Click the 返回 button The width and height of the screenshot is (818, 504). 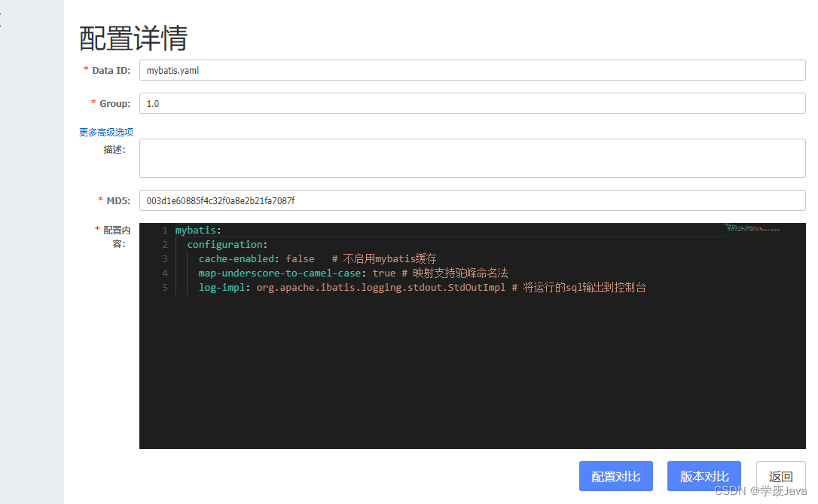[780, 476]
